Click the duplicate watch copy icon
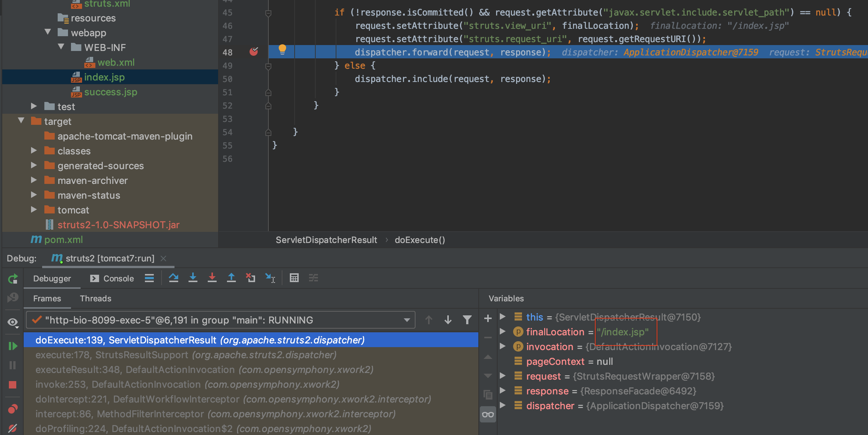This screenshot has width=868, height=435. pos(488,395)
